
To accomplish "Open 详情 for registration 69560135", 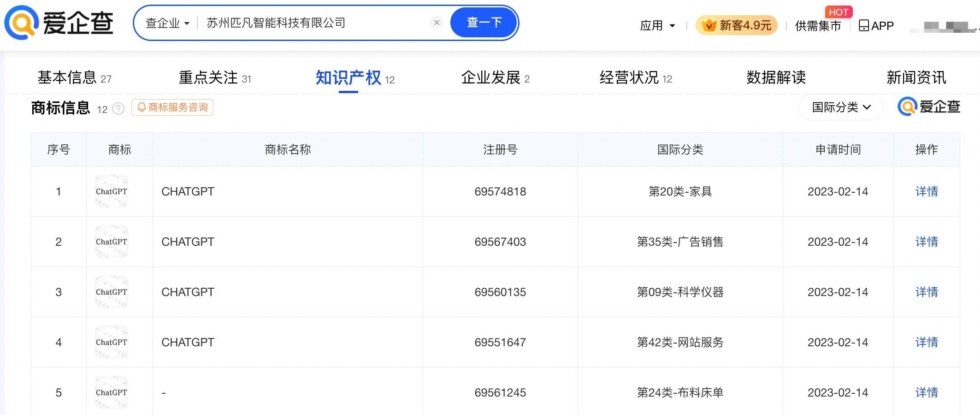I will pyautogui.click(x=927, y=292).
